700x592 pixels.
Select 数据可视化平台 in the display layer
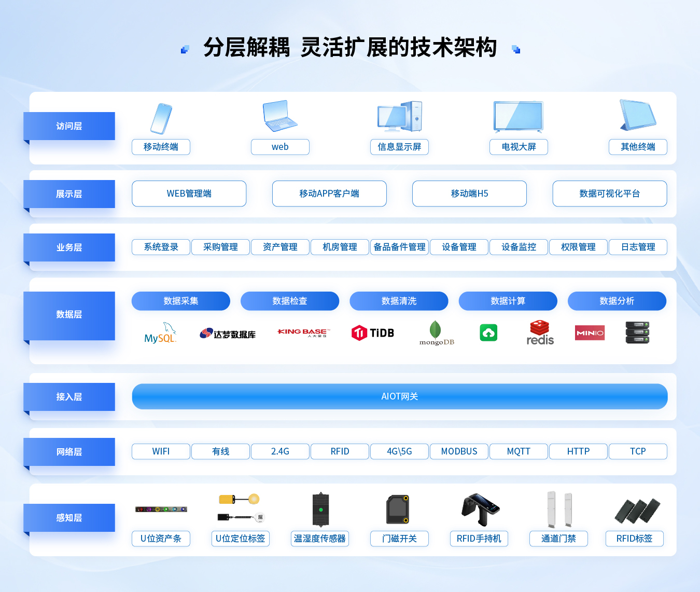coord(610,194)
